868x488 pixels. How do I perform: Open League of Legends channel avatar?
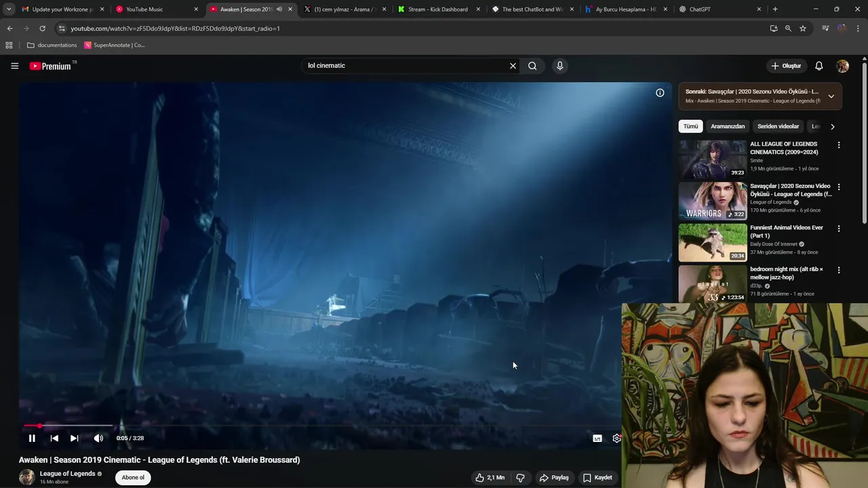click(26, 477)
